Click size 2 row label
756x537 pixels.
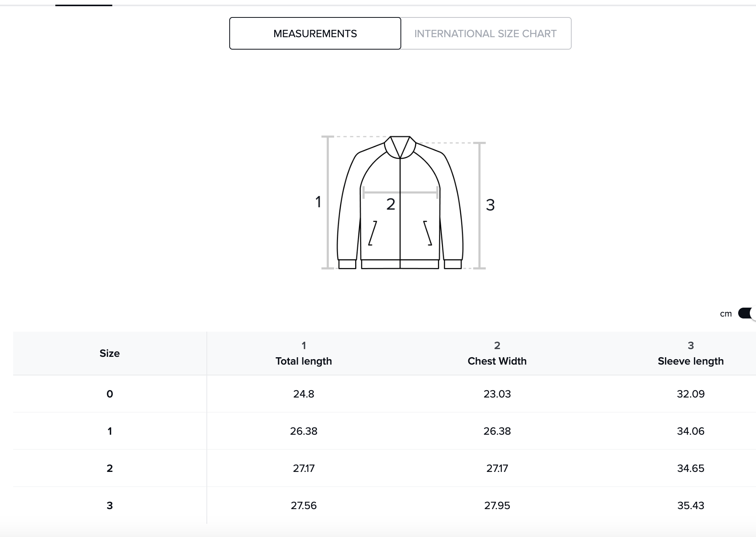(110, 468)
